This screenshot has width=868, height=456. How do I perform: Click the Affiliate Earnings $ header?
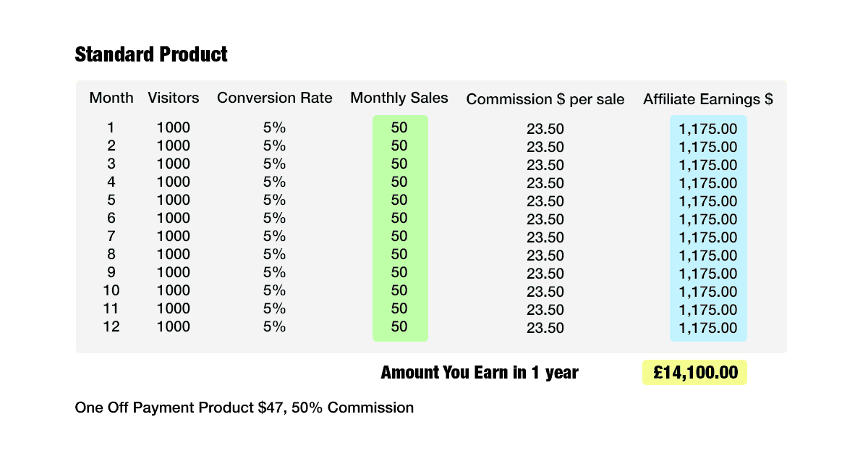tap(708, 99)
